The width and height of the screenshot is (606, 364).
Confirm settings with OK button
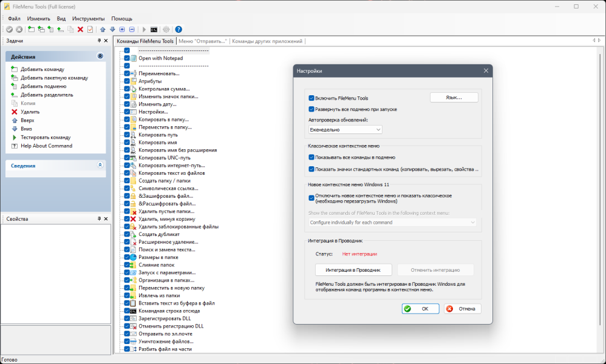tap(420, 309)
